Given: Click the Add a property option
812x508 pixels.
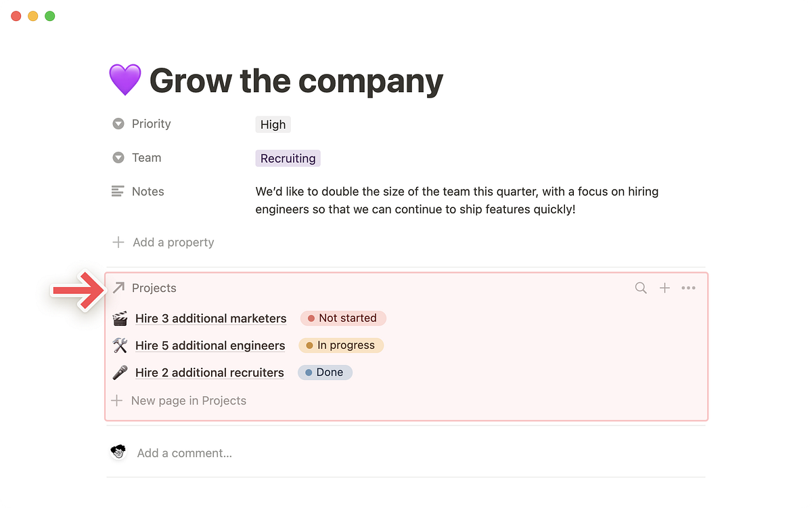Looking at the screenshot, I should point(174,242).
